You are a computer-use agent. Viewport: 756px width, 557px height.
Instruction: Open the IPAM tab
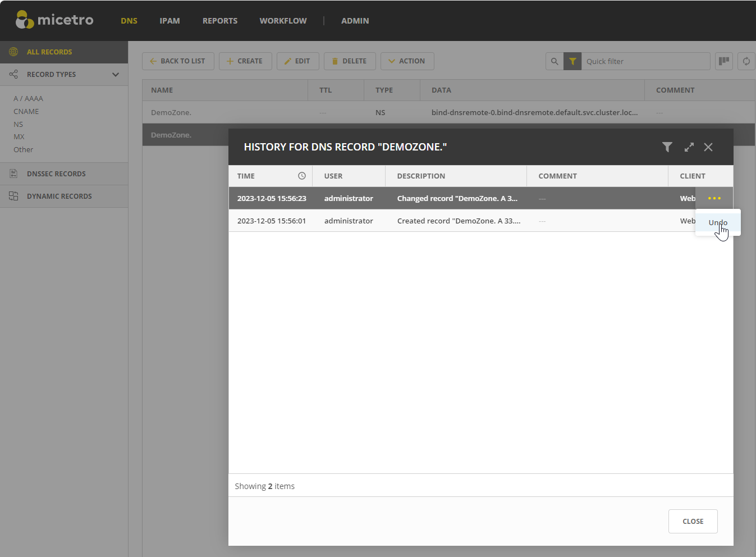click(x=169, y=21)
